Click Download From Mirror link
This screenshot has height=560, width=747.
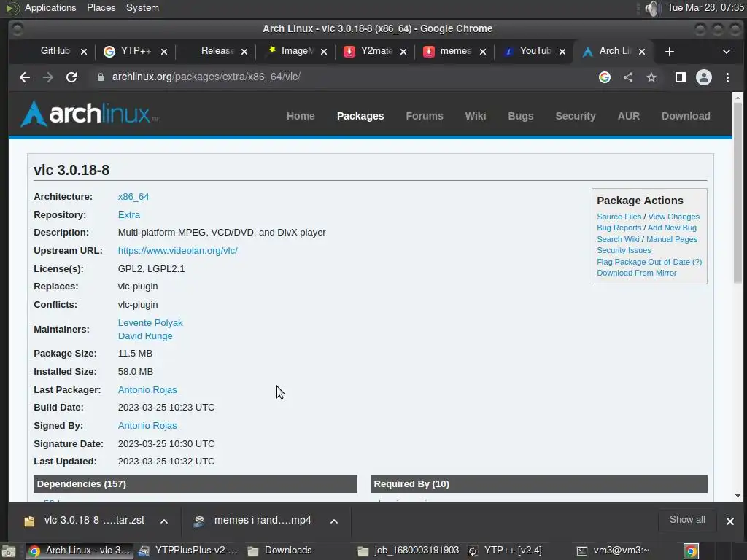(636, 273)
